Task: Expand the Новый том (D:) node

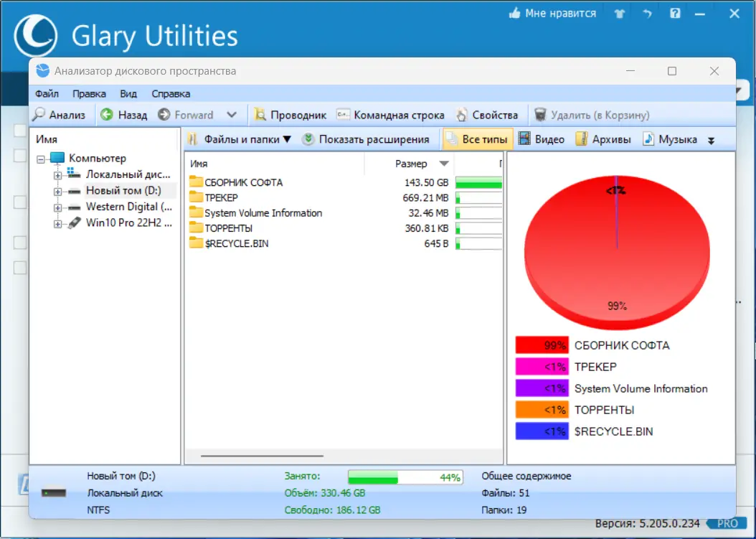Action: tap(58, 192)
